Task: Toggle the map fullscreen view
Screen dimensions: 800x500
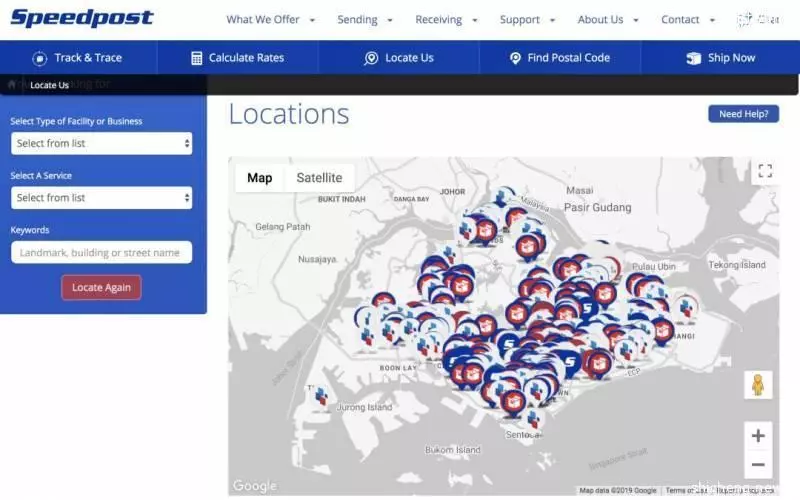Action: (765, 171)
